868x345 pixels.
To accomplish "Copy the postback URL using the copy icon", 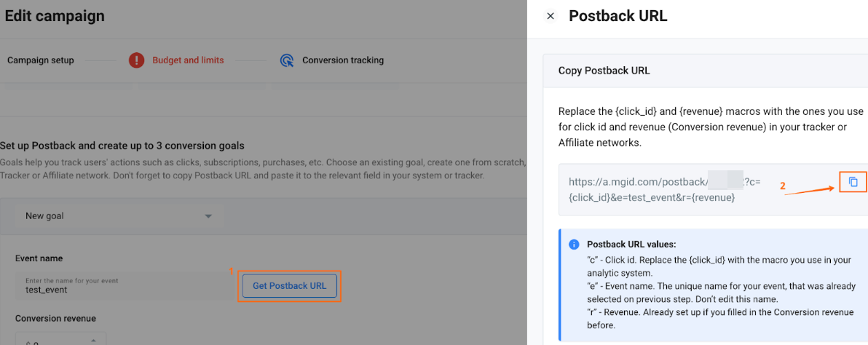I will [x=853, y=182].
